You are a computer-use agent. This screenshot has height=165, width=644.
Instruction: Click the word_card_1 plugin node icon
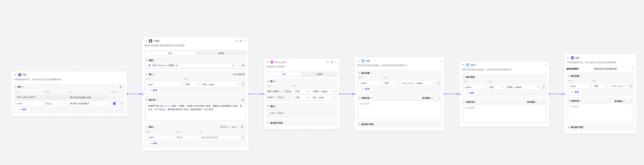click(x=272, y=62)
